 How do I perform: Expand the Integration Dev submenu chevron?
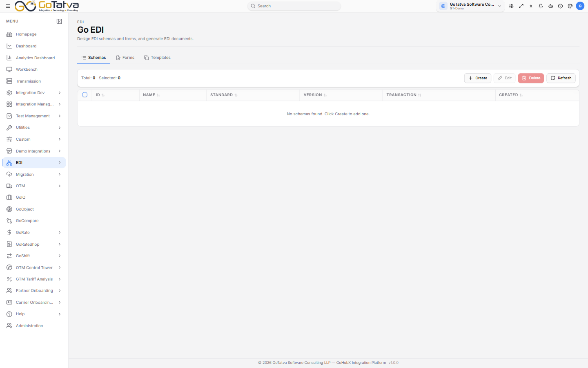(x=60, y=93)
